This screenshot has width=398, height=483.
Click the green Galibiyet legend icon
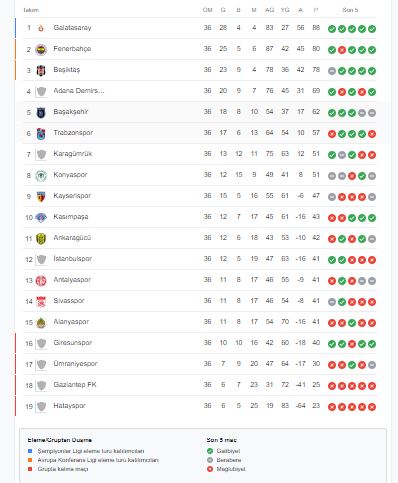click(x=210, y=451)
